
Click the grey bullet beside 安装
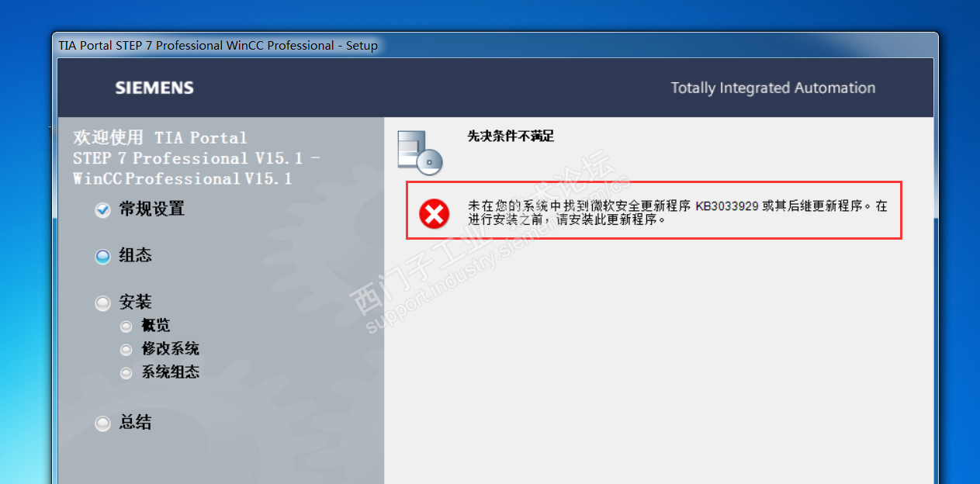(x=102, y=303)
